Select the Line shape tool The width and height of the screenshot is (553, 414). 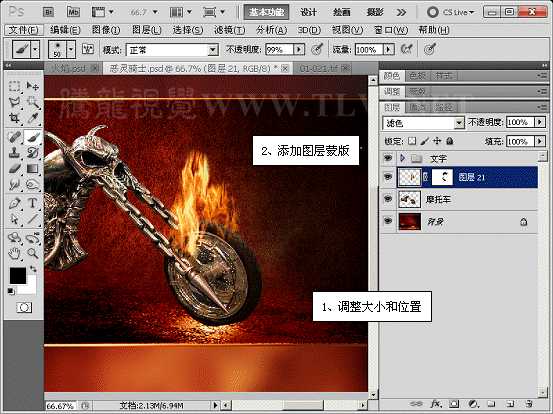tap(32, 219)
